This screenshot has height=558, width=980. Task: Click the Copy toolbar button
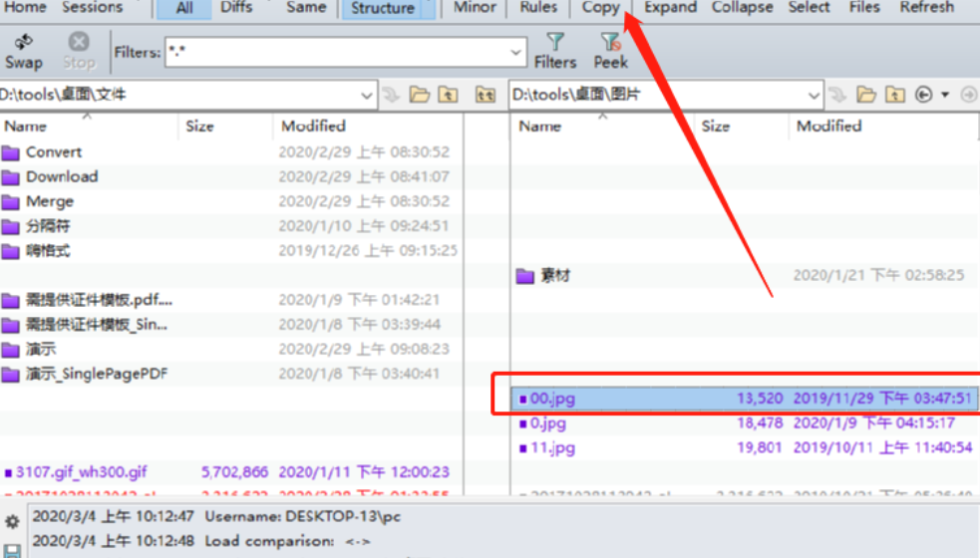click(600, 8)
